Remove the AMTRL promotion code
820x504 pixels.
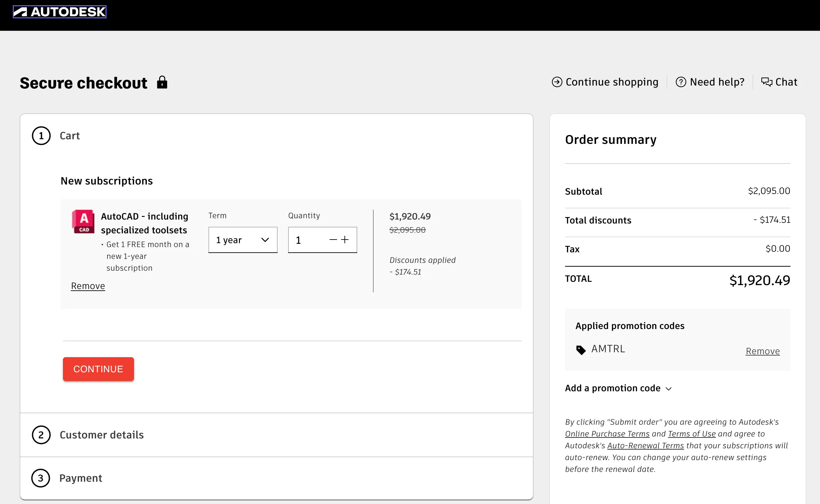(x=762, y=351)
